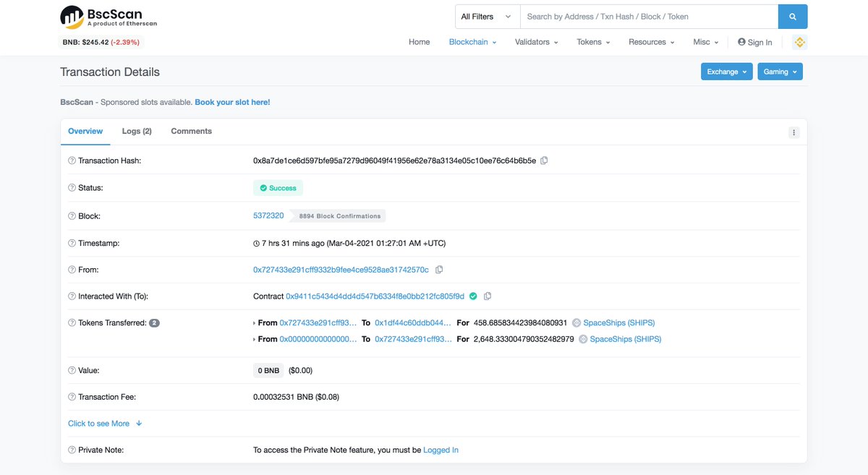Image resolution: width=868 pixels, height=475 pixels.
Task: Click the Tokens Transferred count badge 2
Action: [x=154, y=323]
